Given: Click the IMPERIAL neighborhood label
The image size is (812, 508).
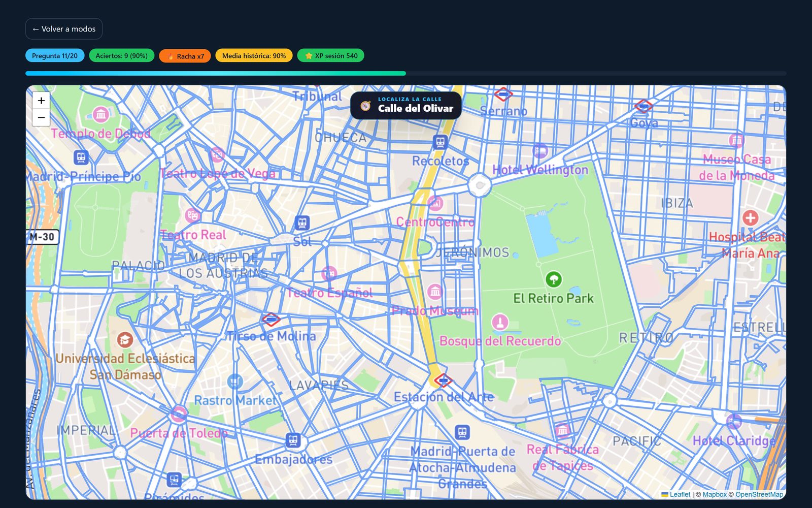Looking at the screenshot, I should pyautogui.click(x=86, y=430).
